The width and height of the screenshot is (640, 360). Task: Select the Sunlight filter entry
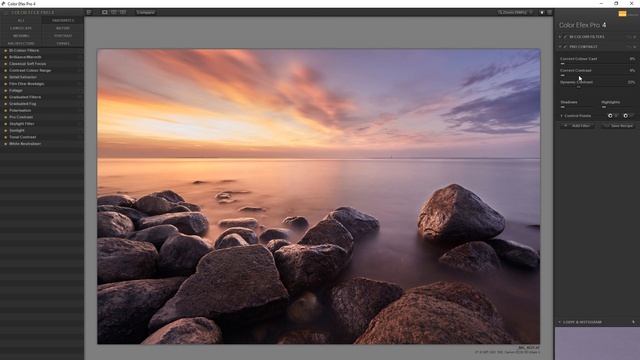[x=17, y=131]
